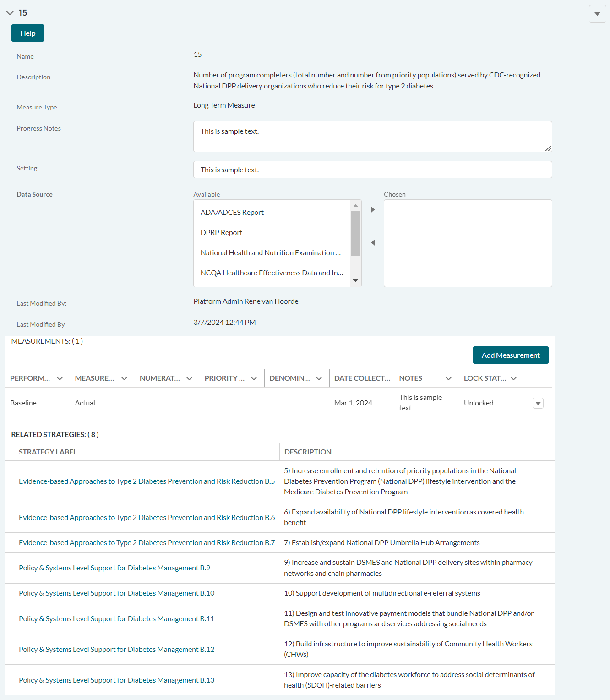Open the LOCK STAT... column menu chevron

tap(513, 378)
